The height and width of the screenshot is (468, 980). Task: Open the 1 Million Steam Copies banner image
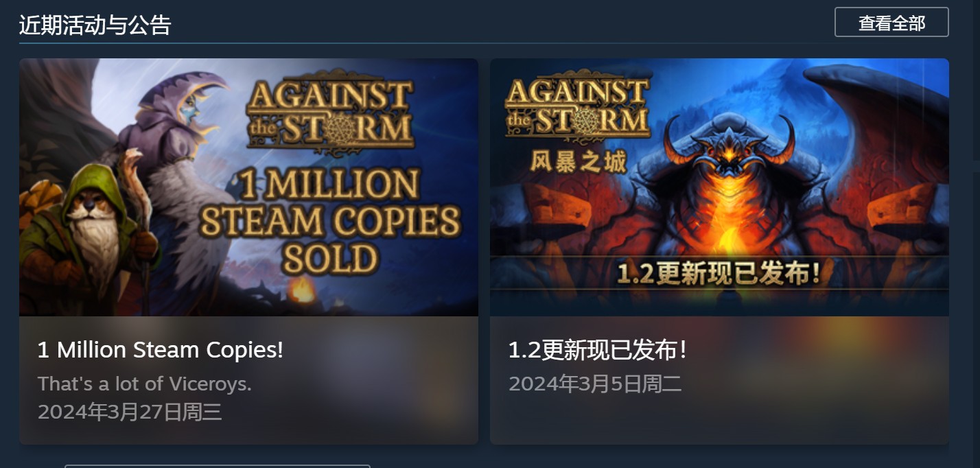click(248, 187)
